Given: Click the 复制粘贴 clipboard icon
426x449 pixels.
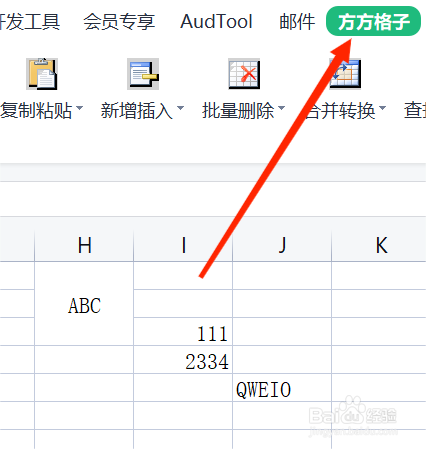Looking at the screenshot, I should 42,74.
